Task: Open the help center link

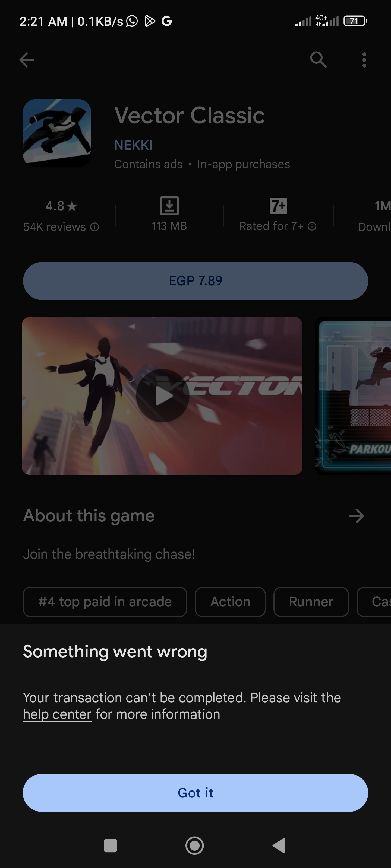Action: click(57, 714)
